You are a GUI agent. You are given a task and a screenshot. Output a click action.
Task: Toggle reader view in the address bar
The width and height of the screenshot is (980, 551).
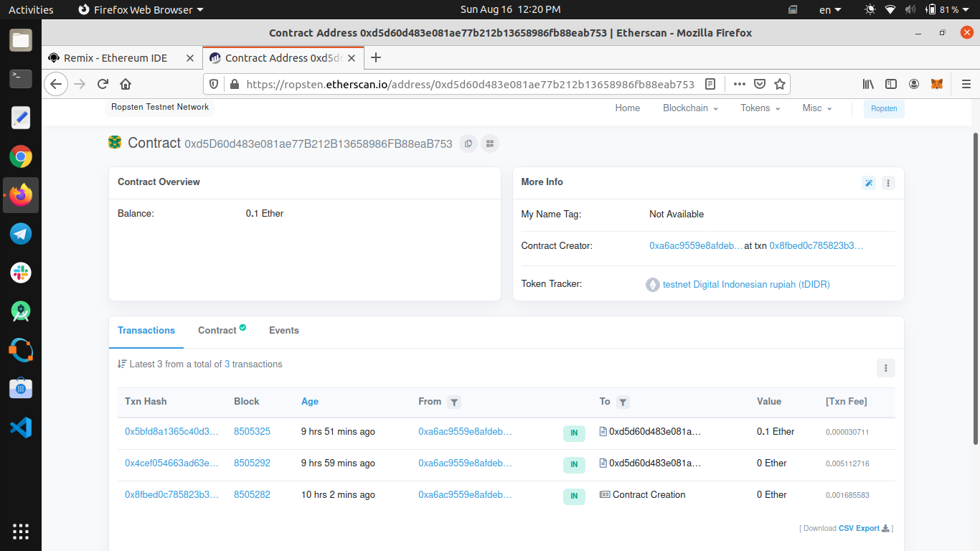tap(710, 84)
